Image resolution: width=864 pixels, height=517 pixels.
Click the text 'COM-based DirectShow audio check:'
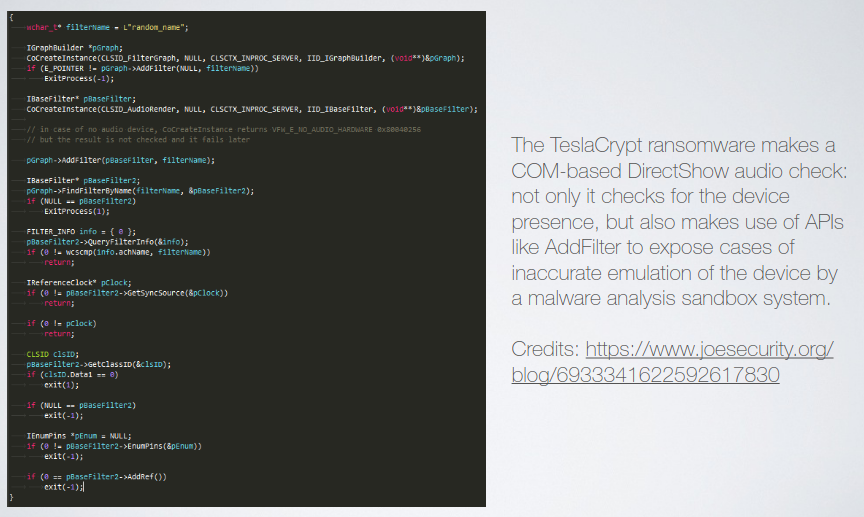pos(679,171)
